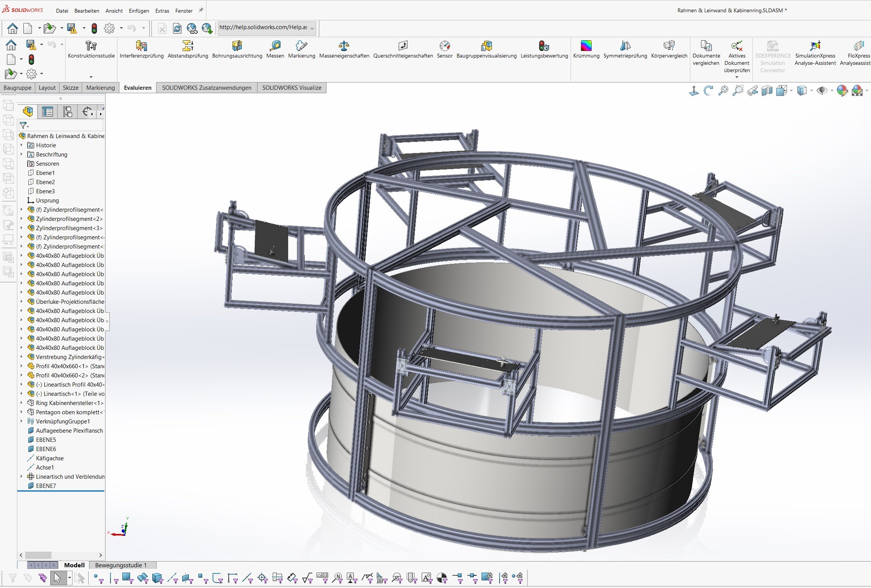Screen dimensions: 871x588
Task: Open the Bearbeiten menu
Action: [x=87, y=11]
